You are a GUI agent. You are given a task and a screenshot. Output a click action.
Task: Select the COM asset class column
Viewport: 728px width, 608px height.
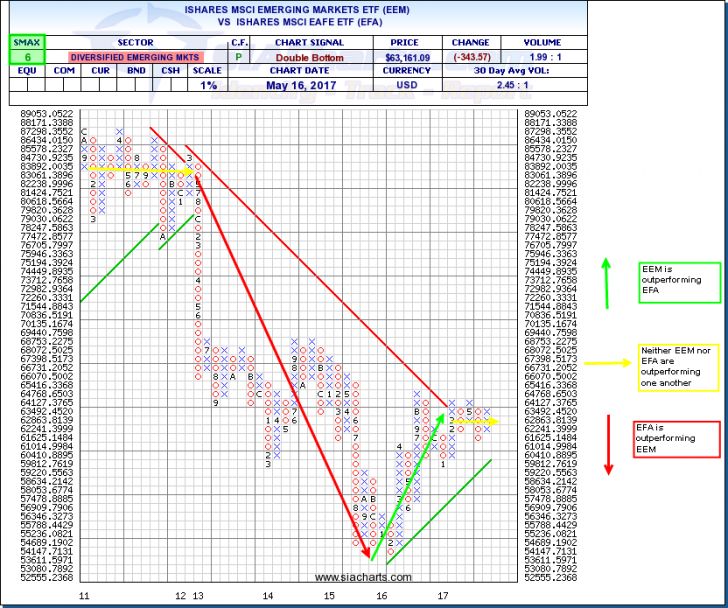click(x=62, y=72)
